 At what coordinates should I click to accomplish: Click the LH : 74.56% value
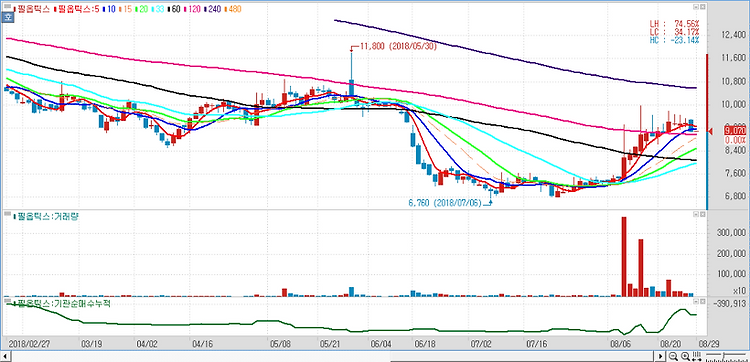click(674, 23)
